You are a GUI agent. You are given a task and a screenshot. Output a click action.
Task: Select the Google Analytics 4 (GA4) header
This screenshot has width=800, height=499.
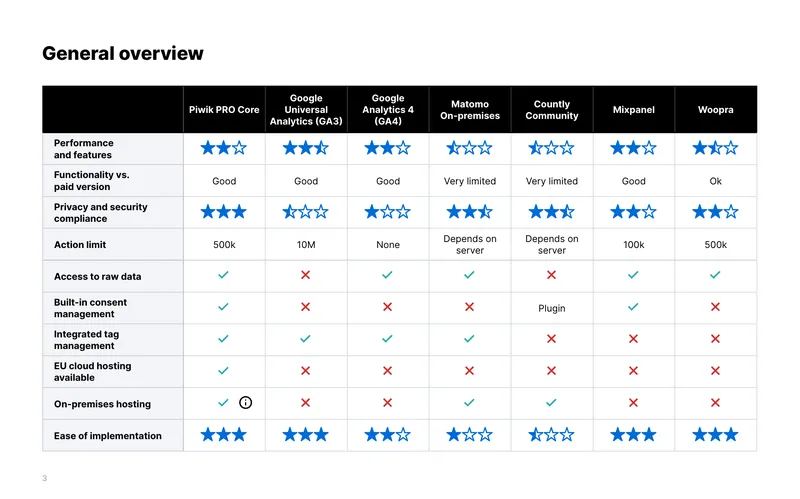[388, 110]
